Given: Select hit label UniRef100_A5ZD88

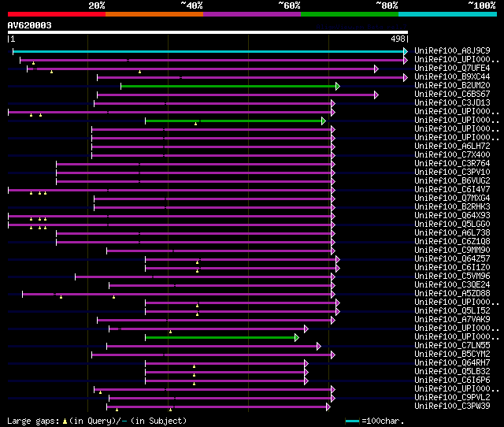Looking at the screenshot, I should click(452, 294).
